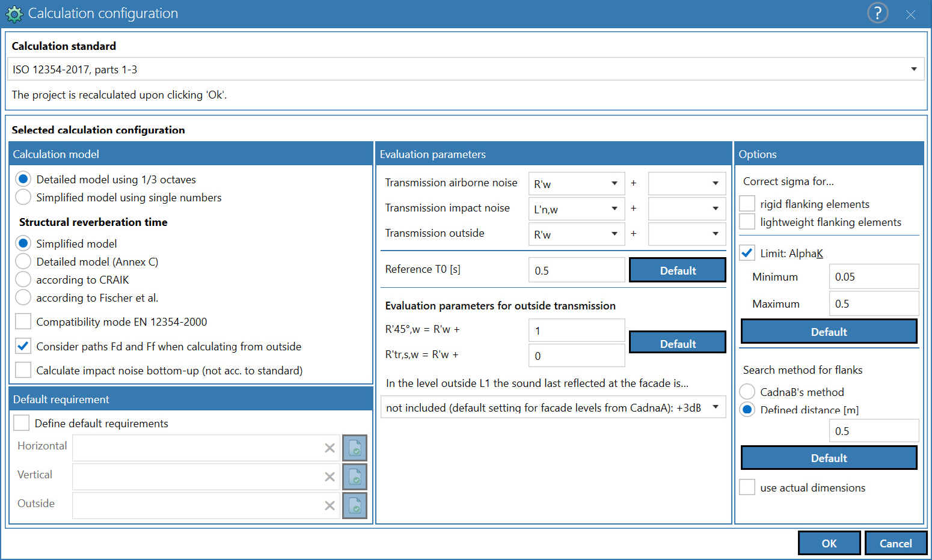Click the R'45°,w input field

click(x=577, y=330)
